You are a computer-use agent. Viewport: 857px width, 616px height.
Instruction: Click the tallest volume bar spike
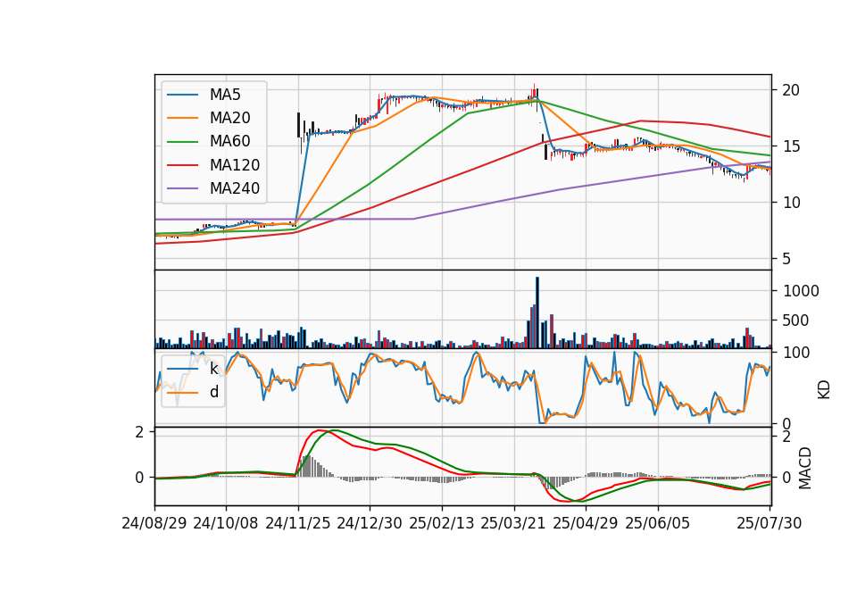[537, 312]
